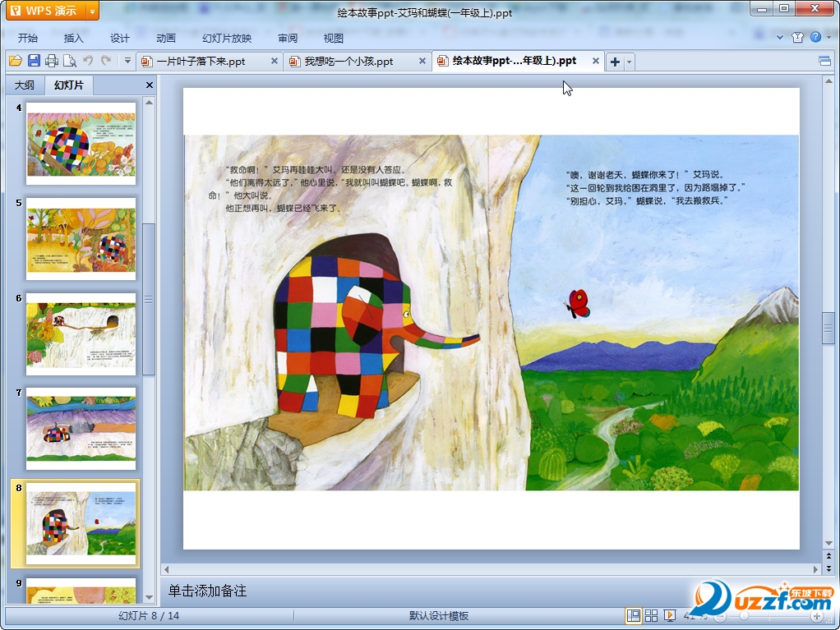Zoom out with the minus button
Viewport: 840px width, 630px height.
click(x=721, y=617)
